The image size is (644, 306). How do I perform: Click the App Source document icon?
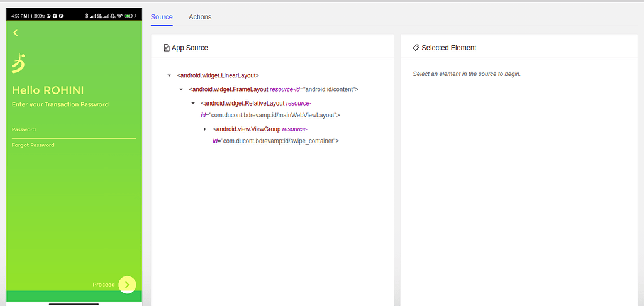coord(166,48)
